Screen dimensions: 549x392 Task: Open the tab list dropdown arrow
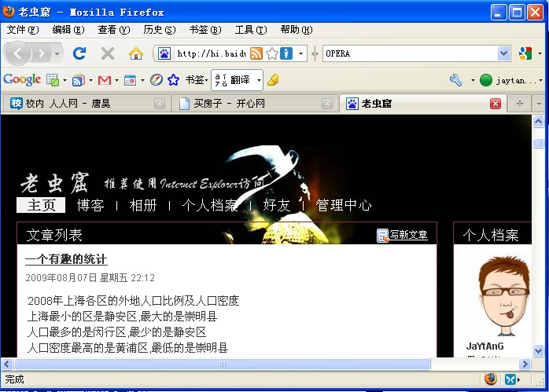coord(539,104)
